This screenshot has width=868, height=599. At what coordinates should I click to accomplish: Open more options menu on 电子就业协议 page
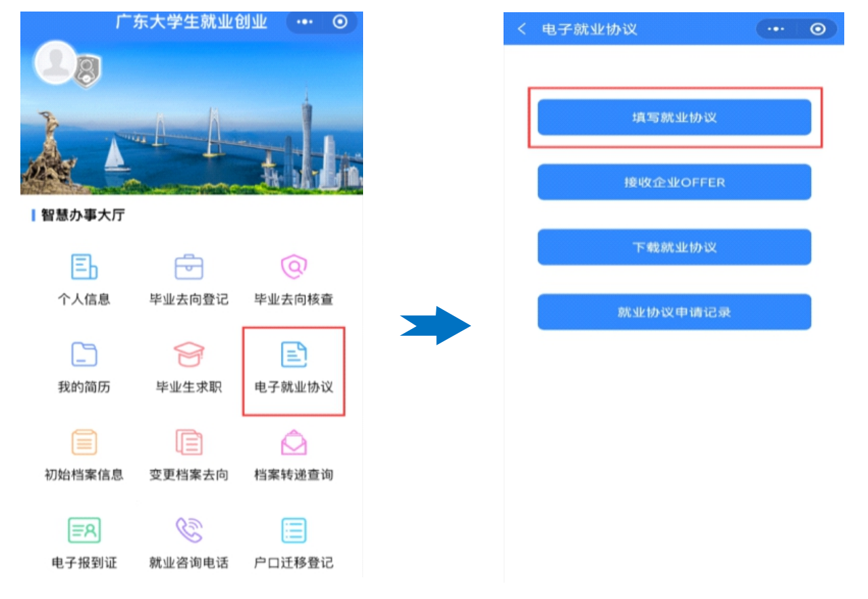776,29
